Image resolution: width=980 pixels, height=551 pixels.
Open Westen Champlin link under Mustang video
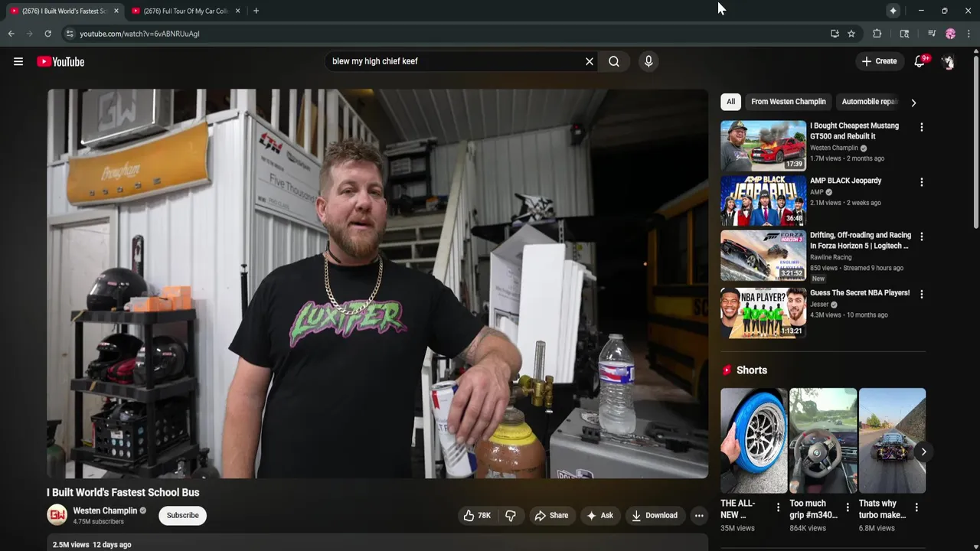click(x=834, y=148)
